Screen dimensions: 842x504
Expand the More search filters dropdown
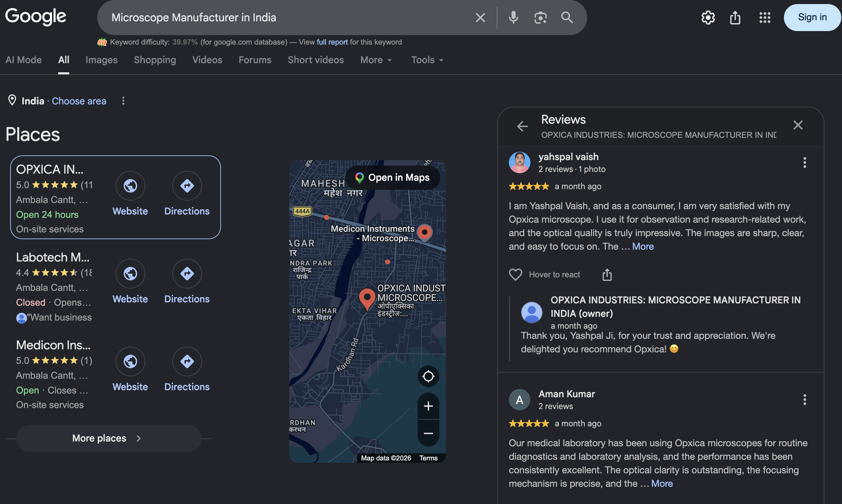pyautogui.click(x=376, y=60)
